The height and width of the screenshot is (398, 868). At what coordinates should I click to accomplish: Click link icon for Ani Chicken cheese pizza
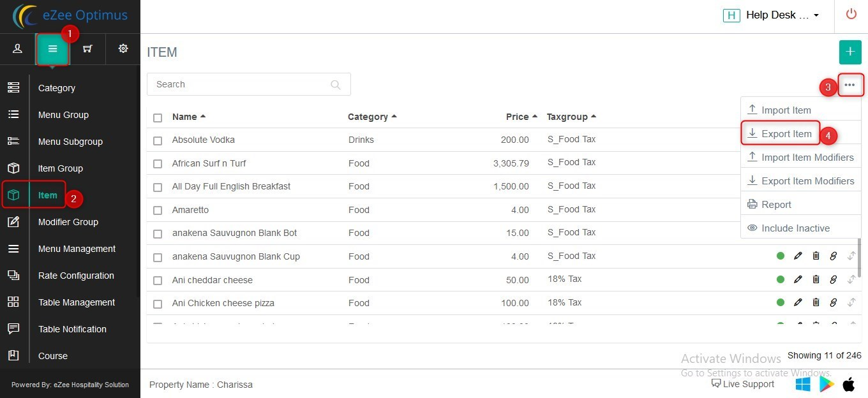click(833, 303)
